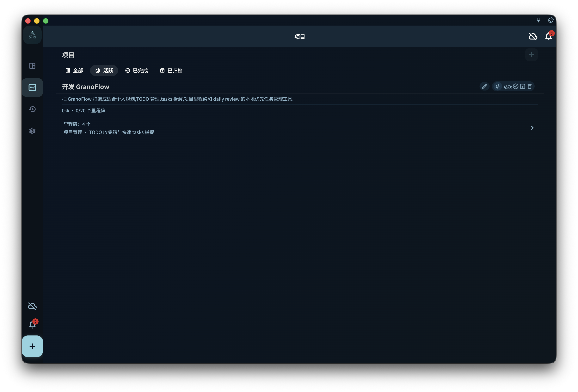The width and height of the screenshot is (578, 392).
Task: Click the 0% • 0/20 个里程碑 progress text
Action: pyautogui.click(x=83, y=111)
